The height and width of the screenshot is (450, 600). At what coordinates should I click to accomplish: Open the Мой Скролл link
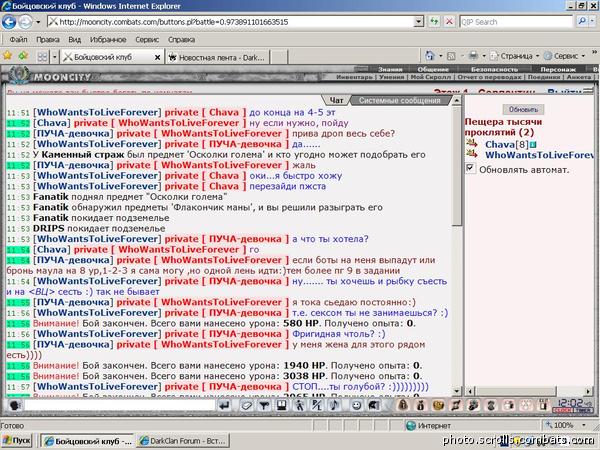click(x=431, y=77)
